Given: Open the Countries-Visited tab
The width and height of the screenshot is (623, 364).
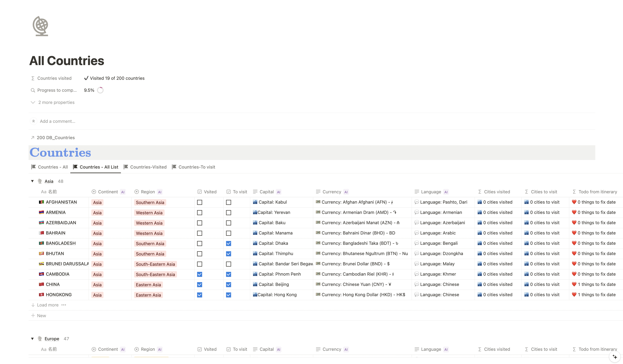Looking at the screenshot, I should coord(145,167).
